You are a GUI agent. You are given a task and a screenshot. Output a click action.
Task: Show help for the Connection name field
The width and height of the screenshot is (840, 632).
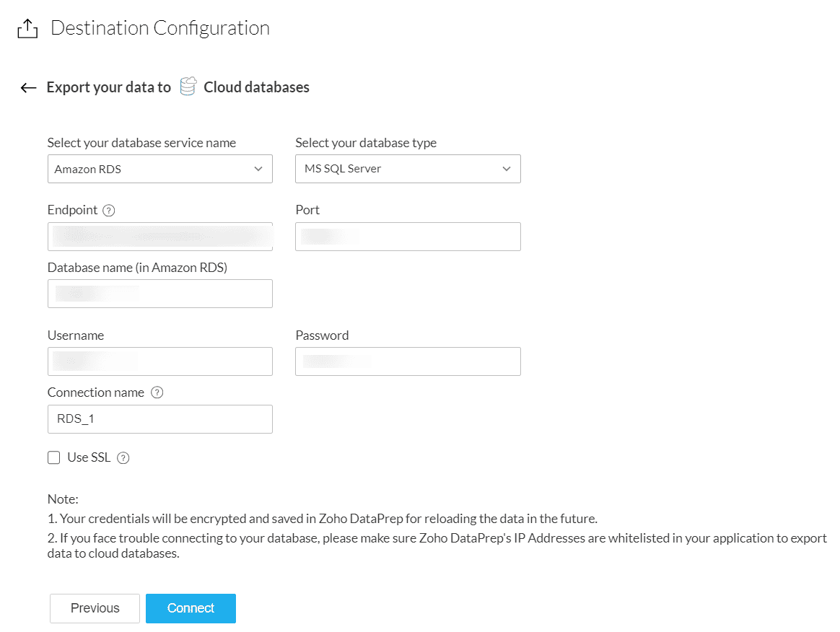click(157, 393)
